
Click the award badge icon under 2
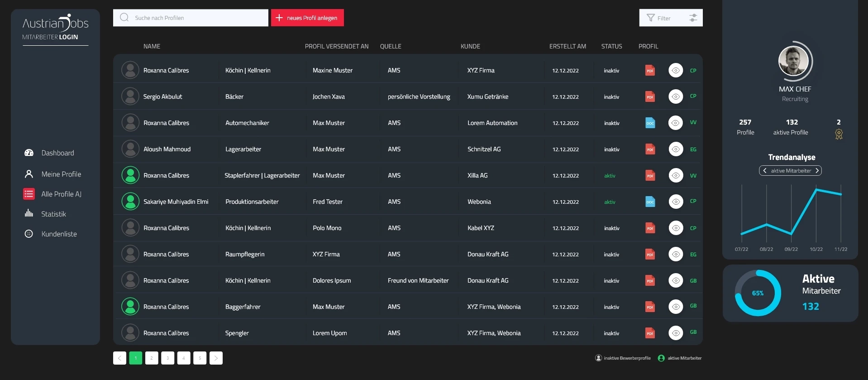point(839,134)
